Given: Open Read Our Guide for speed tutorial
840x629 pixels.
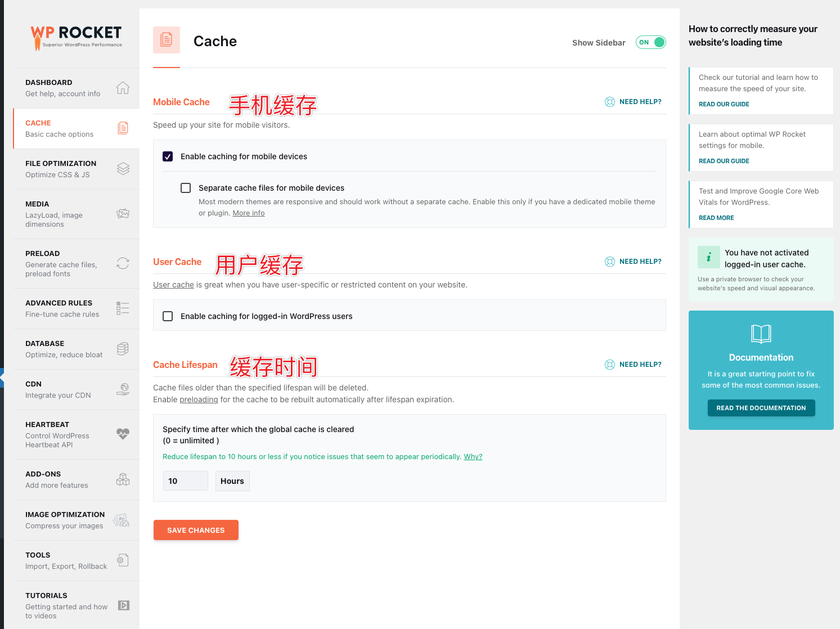Looking at the screenshot, I should coord(724,104).
